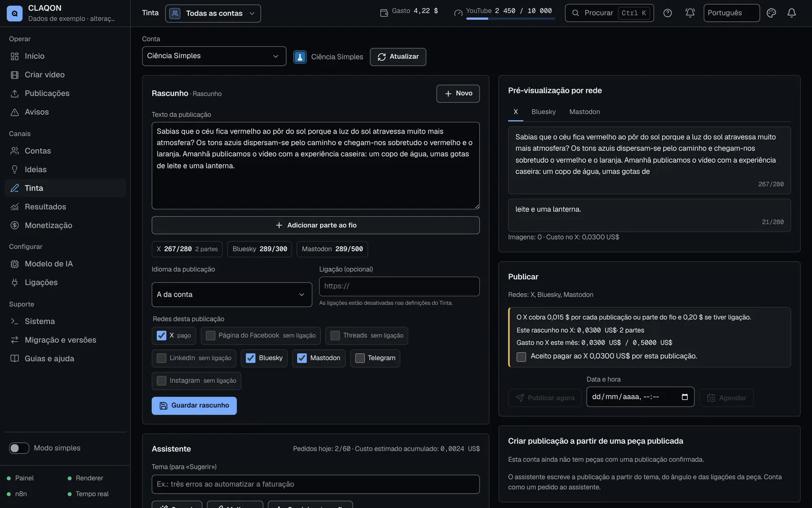Image resolution: width=812 pixels, height=508 pixels.
Task: Expand Ciência Simples account dropdown
Action: tap(214, 56)
